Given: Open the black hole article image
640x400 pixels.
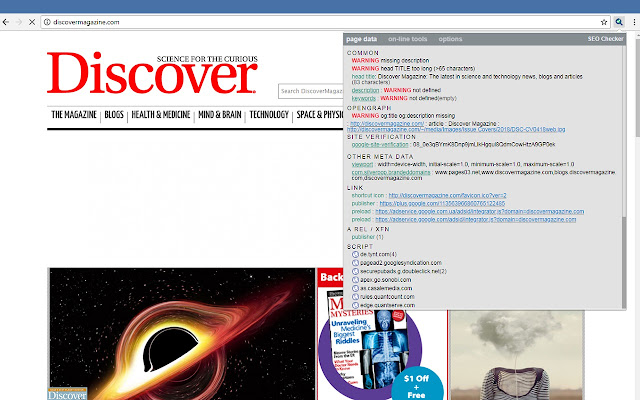Looking at the screenshot, I should (x=182, y=334).
